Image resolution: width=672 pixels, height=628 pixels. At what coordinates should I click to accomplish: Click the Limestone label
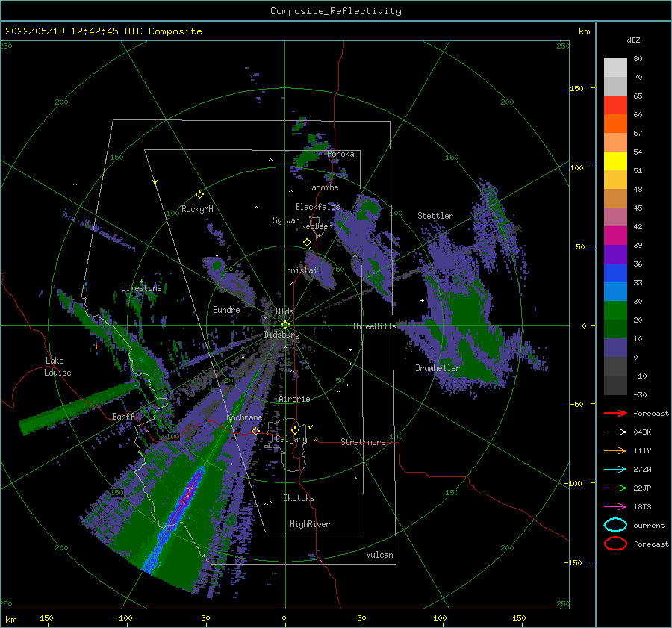(x=141, y=288)
